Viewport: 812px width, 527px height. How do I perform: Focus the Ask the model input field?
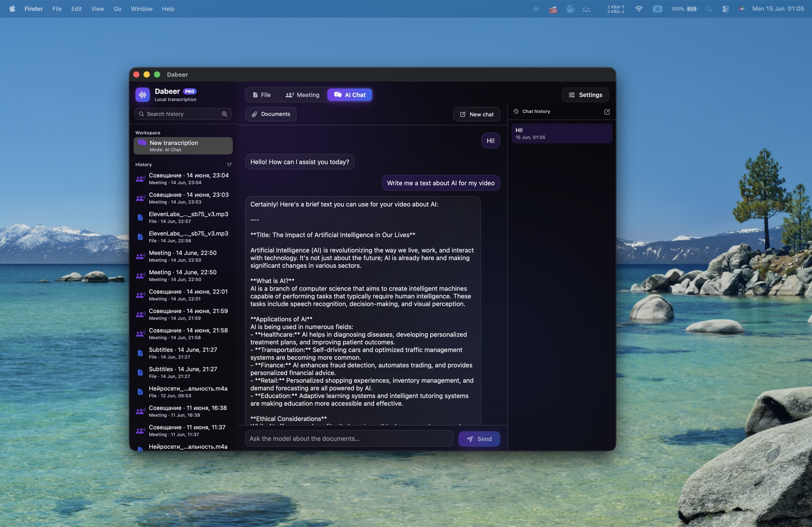349,439
